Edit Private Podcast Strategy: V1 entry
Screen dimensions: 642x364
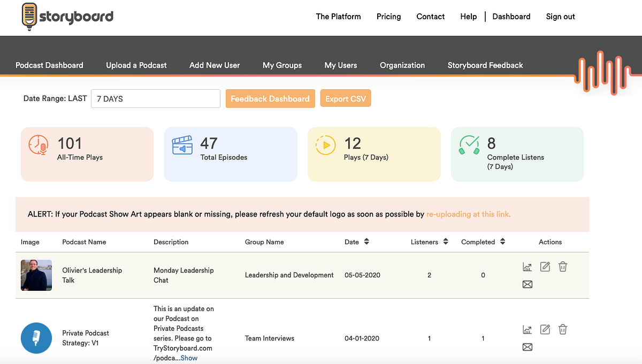click(545, 330)
